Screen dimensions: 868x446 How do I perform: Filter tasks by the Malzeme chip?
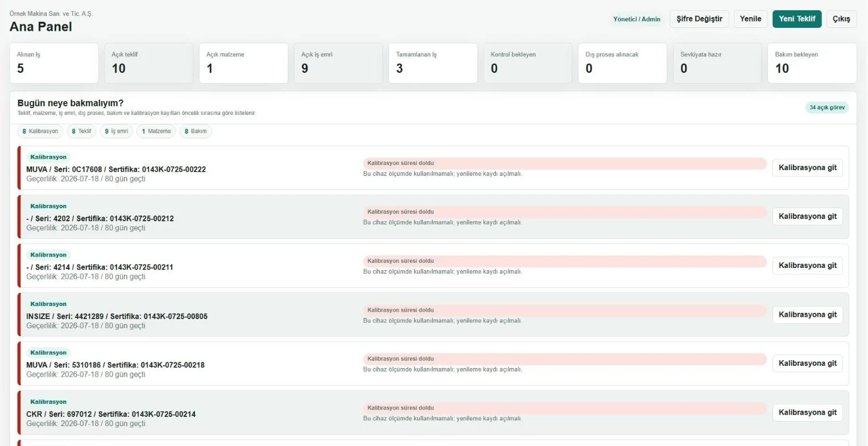pos(156,131)
